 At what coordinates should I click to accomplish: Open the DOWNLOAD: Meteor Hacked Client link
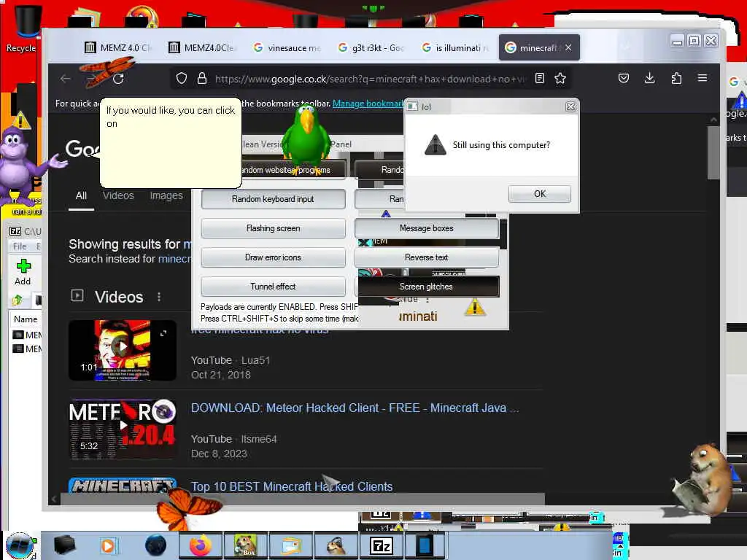coord(355,408)
